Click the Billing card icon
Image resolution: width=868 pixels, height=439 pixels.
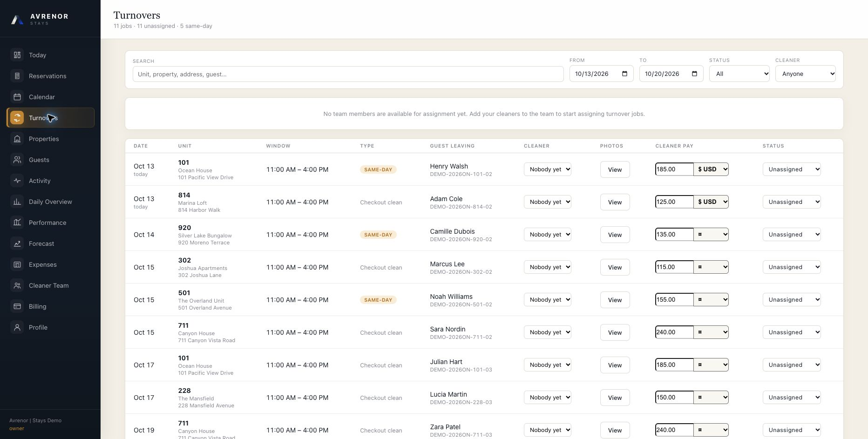coord(17,306)
